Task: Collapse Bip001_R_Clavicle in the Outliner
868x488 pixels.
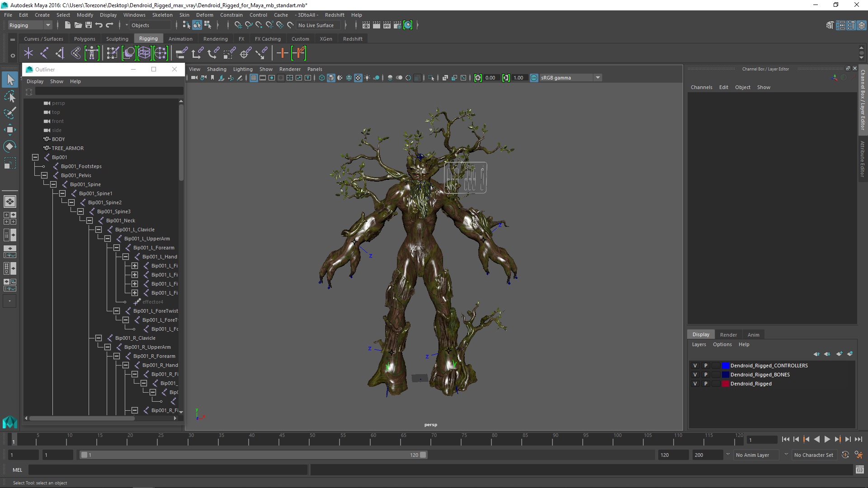Action: tap(99, 338)
